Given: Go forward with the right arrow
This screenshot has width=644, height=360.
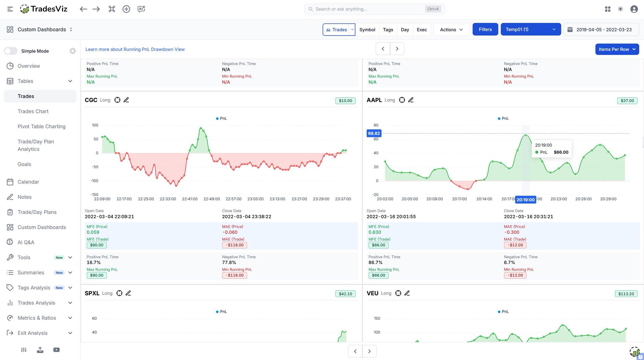Looking at the screenshot, I should pos(96,9).
